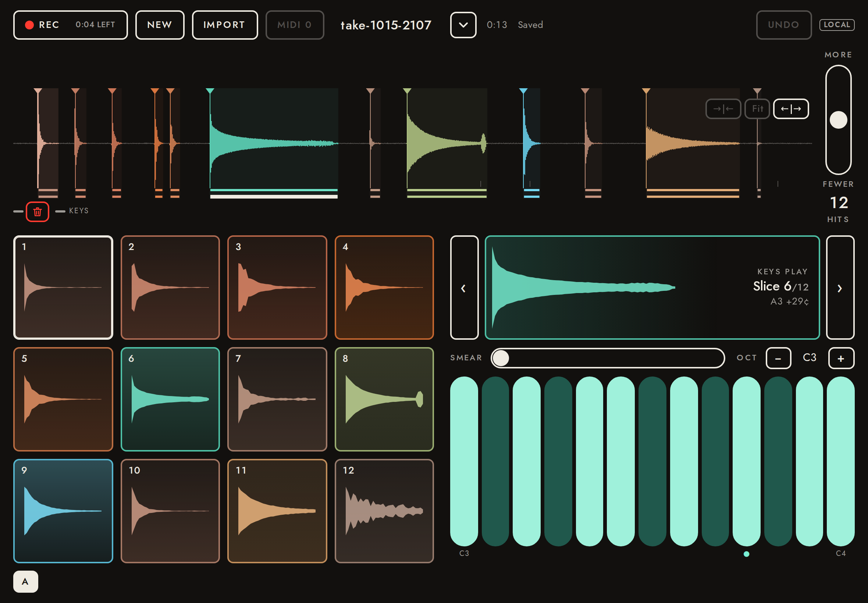868x603 pixels.
Task: Select the teal pad 6
Action: point(170,399)
